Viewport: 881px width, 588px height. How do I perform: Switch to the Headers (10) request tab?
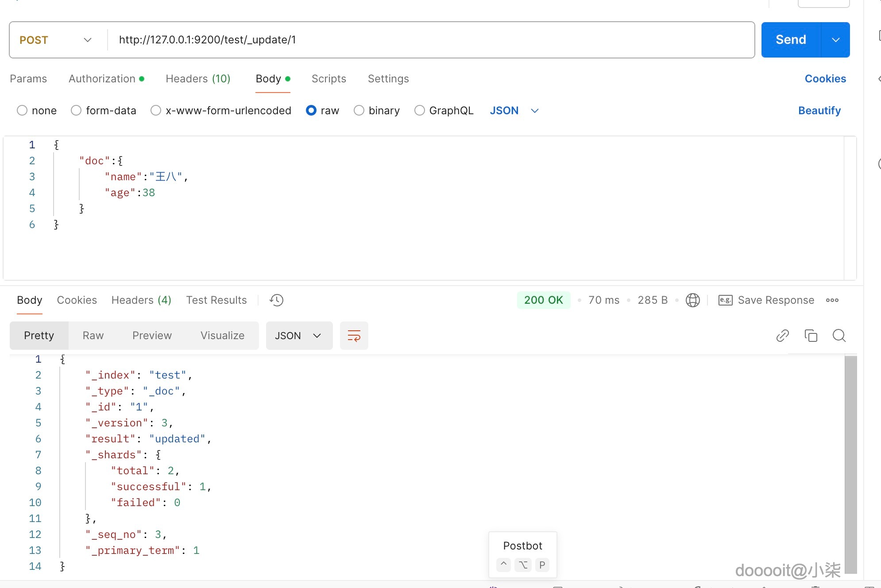(x=198, y=79)
